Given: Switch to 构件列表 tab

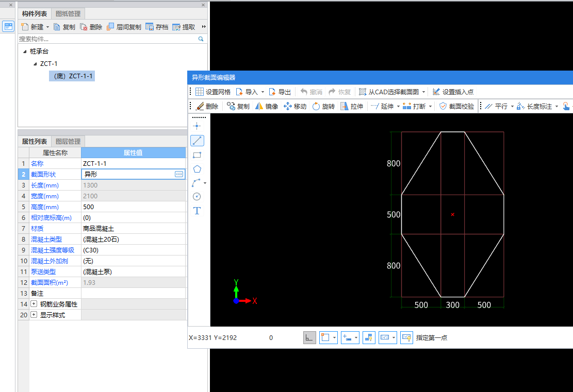Looking at the screenshot, I should 35,14.
